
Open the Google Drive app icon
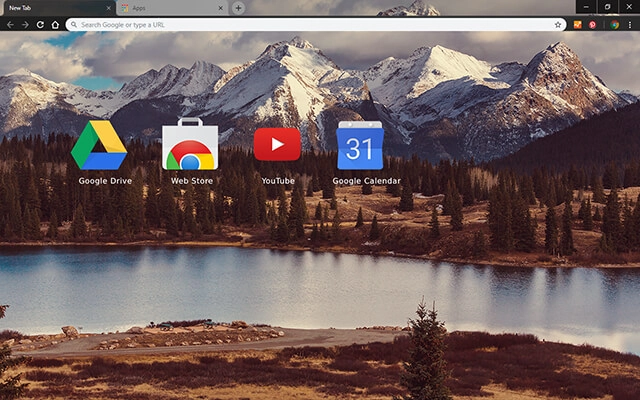pos(99,144)
